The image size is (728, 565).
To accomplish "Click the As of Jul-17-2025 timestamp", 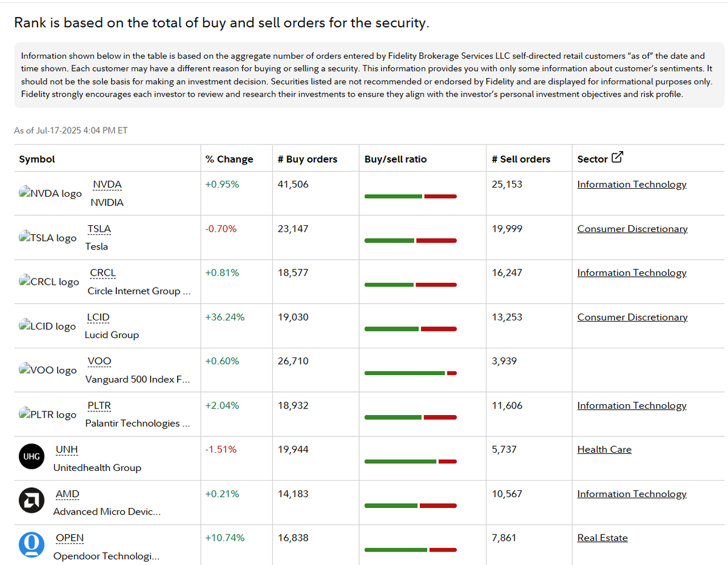I will coord(71,130).
